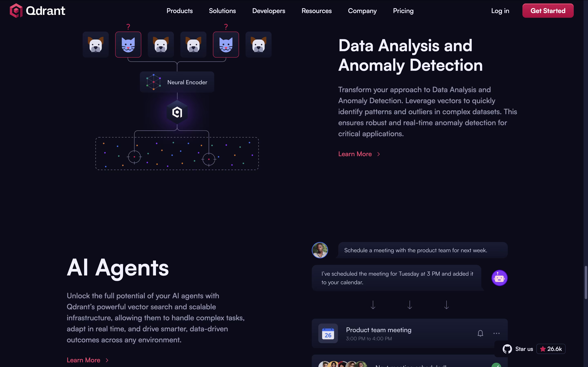Viewport: 588px width, 367px height.
Task: Click the page vertical scrollbar thumb
Action: [x=586, y=282]
